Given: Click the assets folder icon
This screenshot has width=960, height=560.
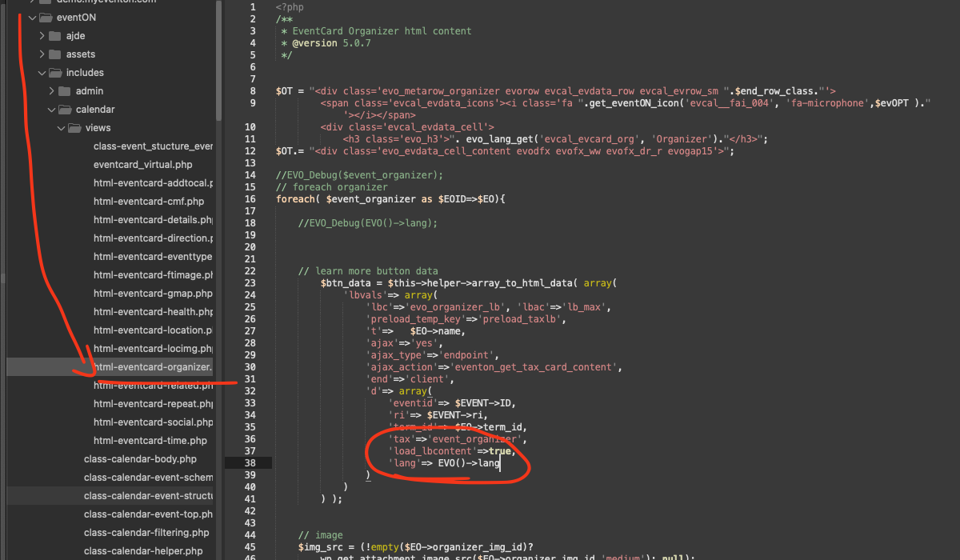Looking at the screenshot, I should tap(55, 54).
